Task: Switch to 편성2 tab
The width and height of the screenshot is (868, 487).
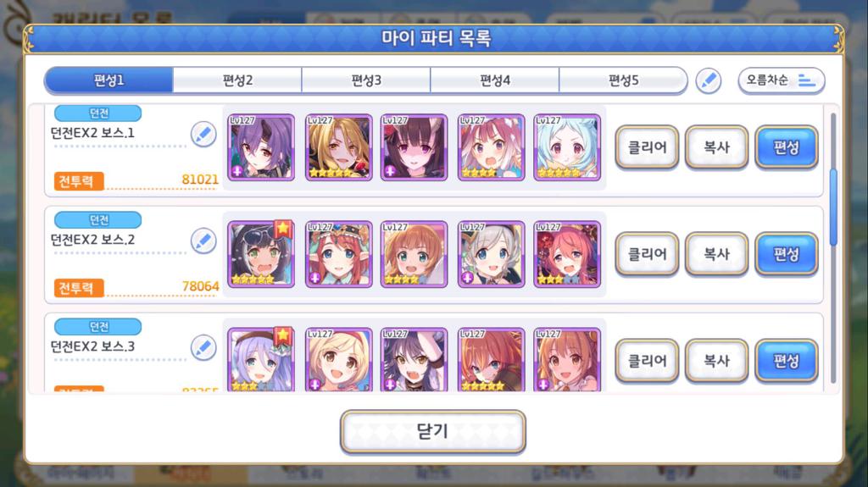Action: click(237, 80)
